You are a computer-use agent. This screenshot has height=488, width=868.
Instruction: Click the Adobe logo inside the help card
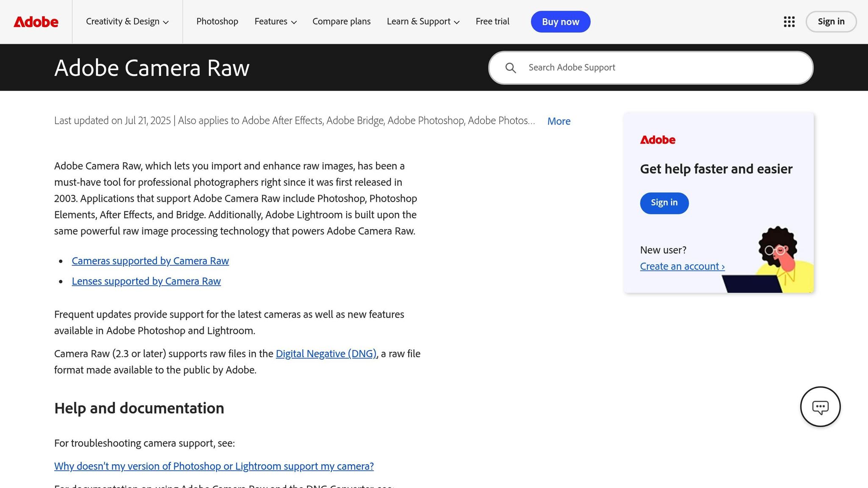657,140
